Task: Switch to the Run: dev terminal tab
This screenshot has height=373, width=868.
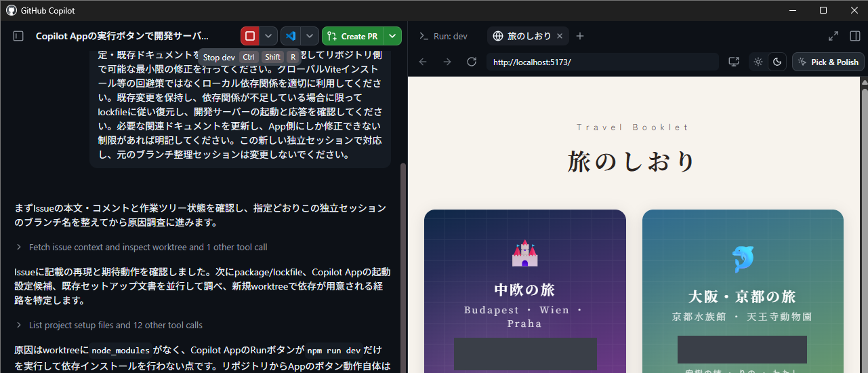Action: [x=444, y=36]
